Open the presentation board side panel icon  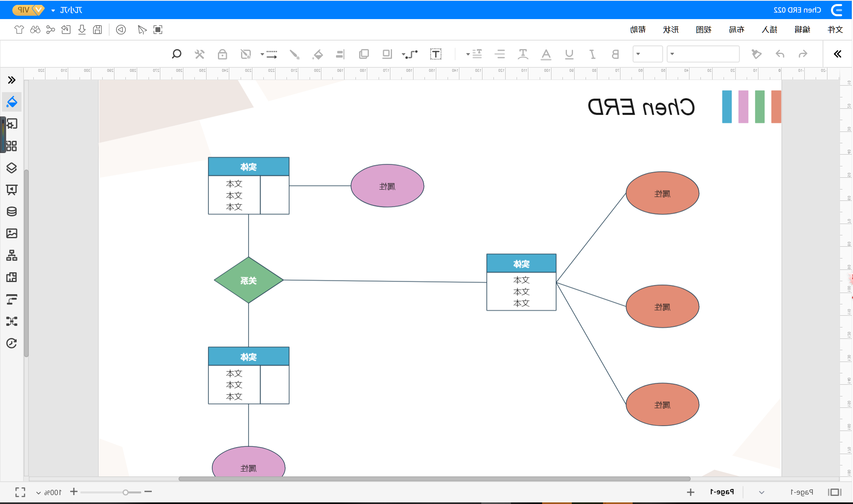tap(12, 190)
